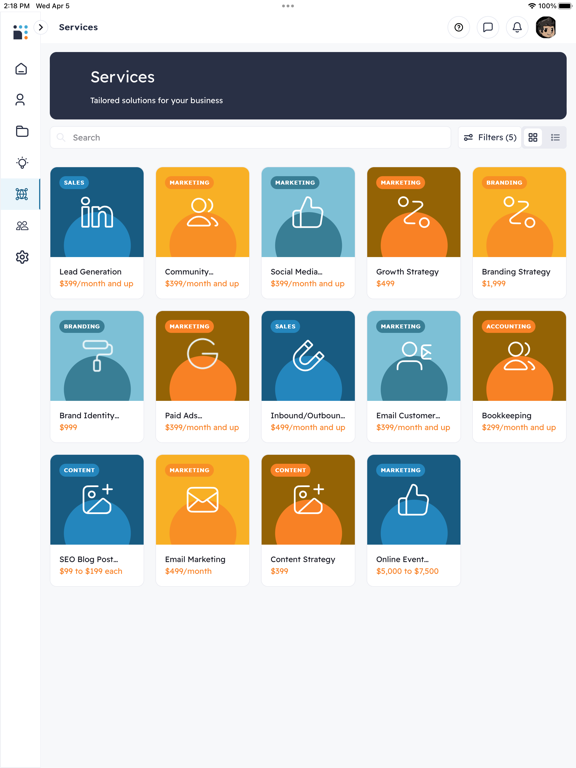Open the person profile sidebar icon
The height and width of the screenshot is (768, 576).
pyautogui.click(x=20, y=100)
